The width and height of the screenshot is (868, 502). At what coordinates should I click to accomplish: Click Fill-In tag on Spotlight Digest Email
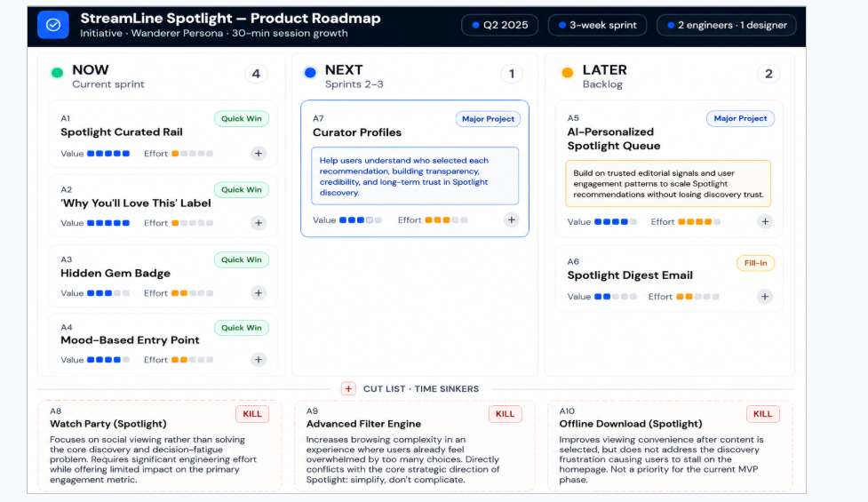point(756,263)
